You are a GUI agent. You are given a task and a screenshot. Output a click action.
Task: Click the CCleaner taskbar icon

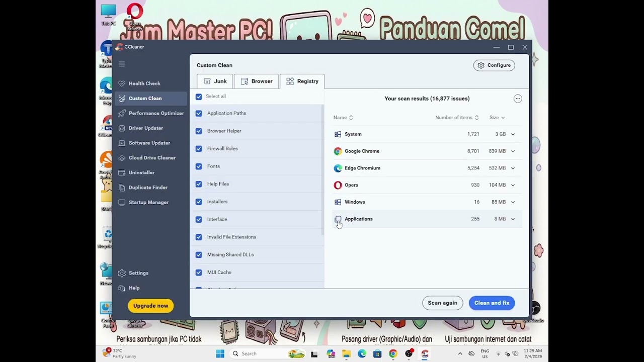425,354
